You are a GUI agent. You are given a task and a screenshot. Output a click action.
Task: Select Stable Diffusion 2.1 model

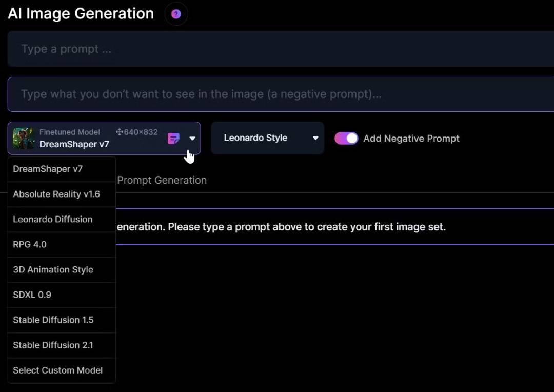[x=53, y=345]
